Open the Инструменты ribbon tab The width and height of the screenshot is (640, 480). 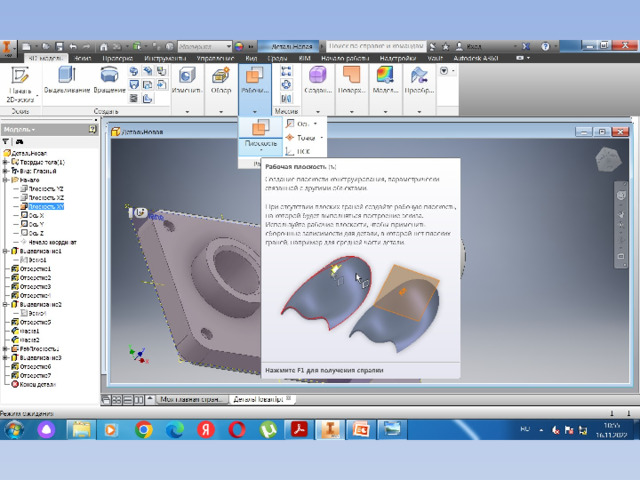click(165, 58)
